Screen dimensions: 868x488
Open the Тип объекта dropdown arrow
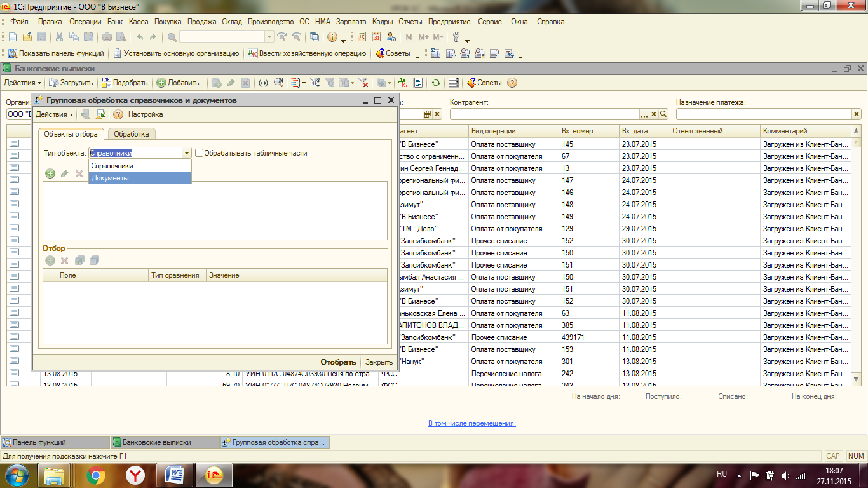186,153
